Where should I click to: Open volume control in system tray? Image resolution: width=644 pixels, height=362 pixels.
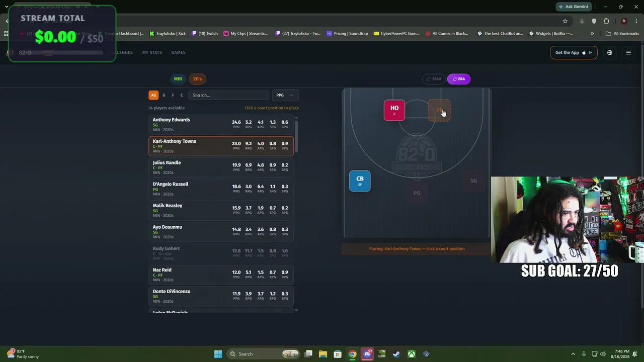pos(603,354)
